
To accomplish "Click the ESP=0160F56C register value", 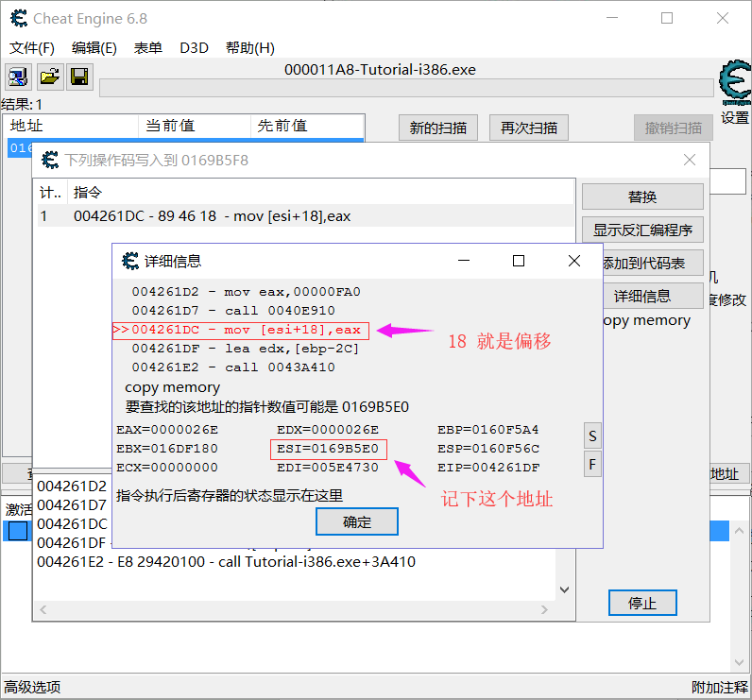I will [488, 449].
